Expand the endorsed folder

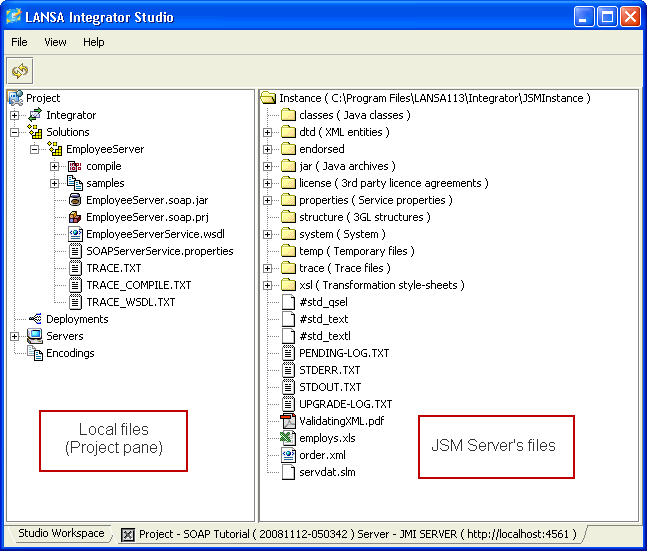[268, 149]
